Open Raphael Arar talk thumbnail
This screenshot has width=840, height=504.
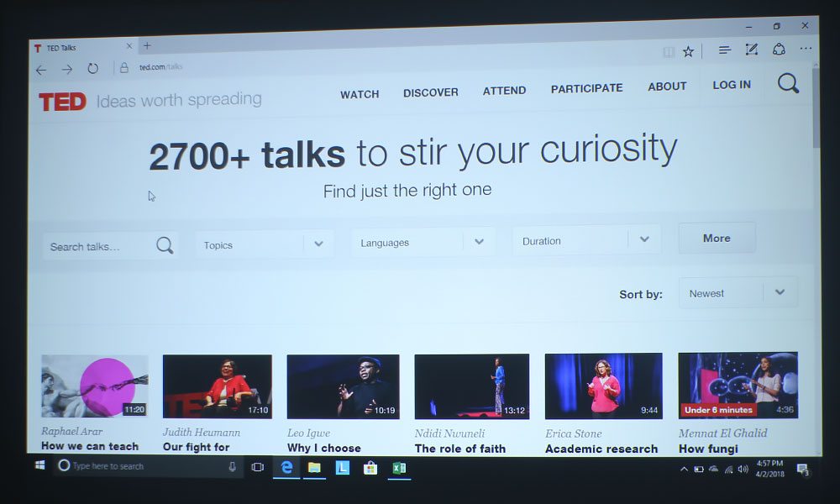pyautogui.click(x=95, y=386)
